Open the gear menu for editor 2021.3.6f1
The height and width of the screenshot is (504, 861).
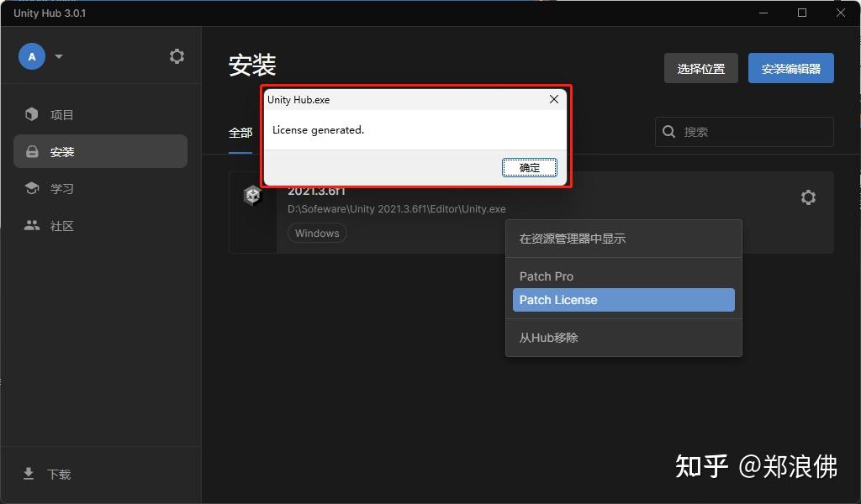[x=808, y=197]
